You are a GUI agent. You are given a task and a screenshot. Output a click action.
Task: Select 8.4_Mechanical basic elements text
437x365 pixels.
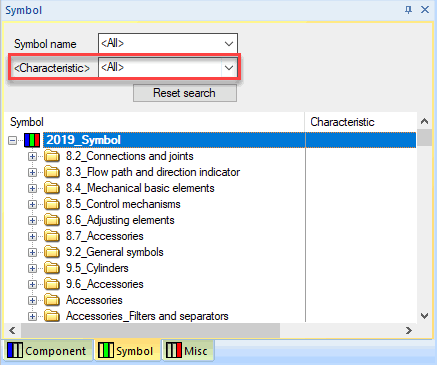pyautogui.click(x=140, y=188)
